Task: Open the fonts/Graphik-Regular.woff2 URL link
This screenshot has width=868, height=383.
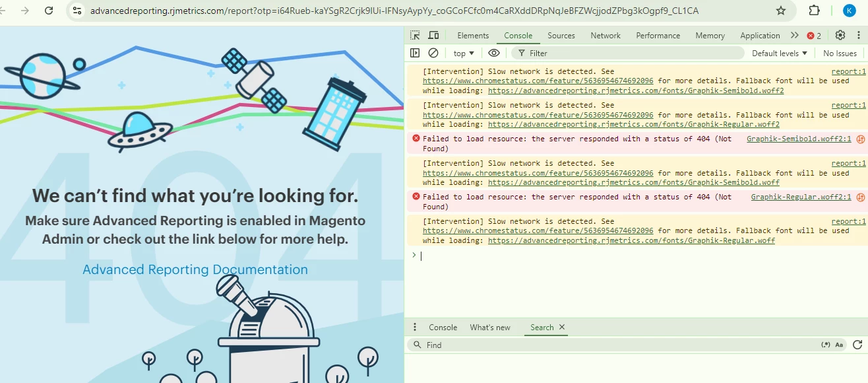Action: (x=634, y=124)
